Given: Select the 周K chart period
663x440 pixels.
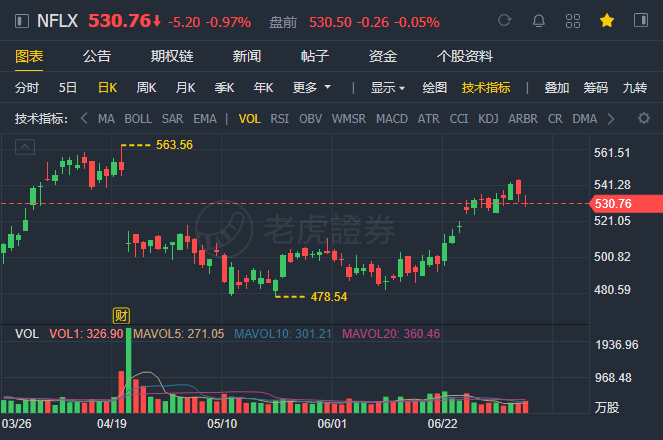Looking at the screenshot, I should (146, 88).
